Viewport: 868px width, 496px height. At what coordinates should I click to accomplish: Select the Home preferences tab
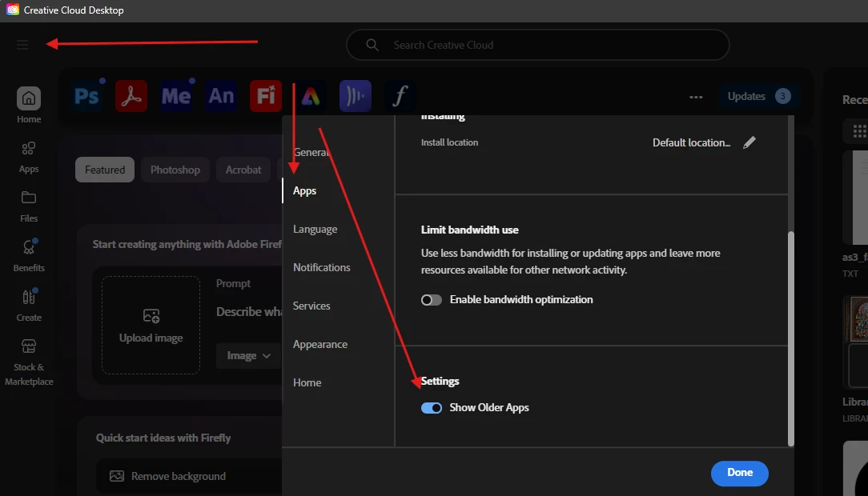click(x=307, y=382)
